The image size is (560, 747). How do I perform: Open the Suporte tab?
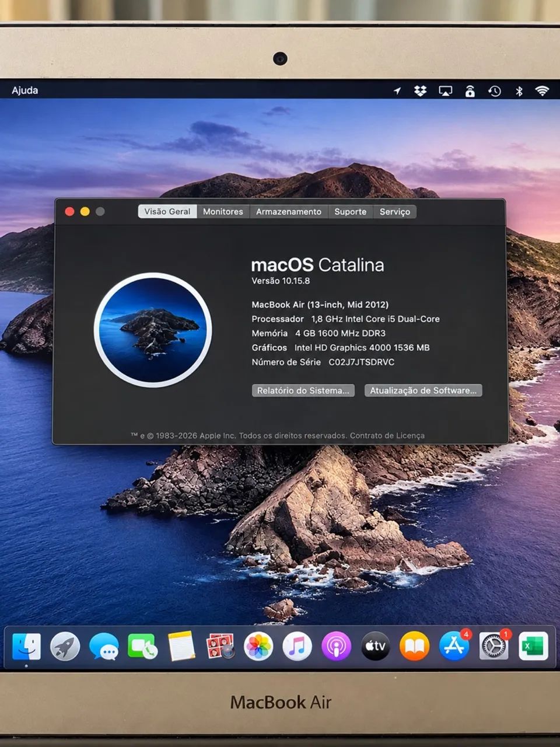[x=351, y=212]
